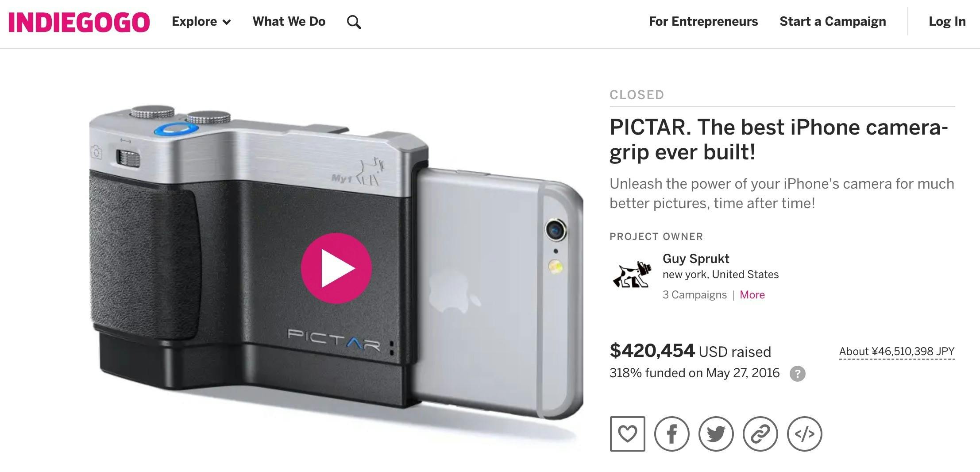Open For Entrepreneurs menu item
The width and height of the screenshot is (980, 472).
tap(703, 22)
